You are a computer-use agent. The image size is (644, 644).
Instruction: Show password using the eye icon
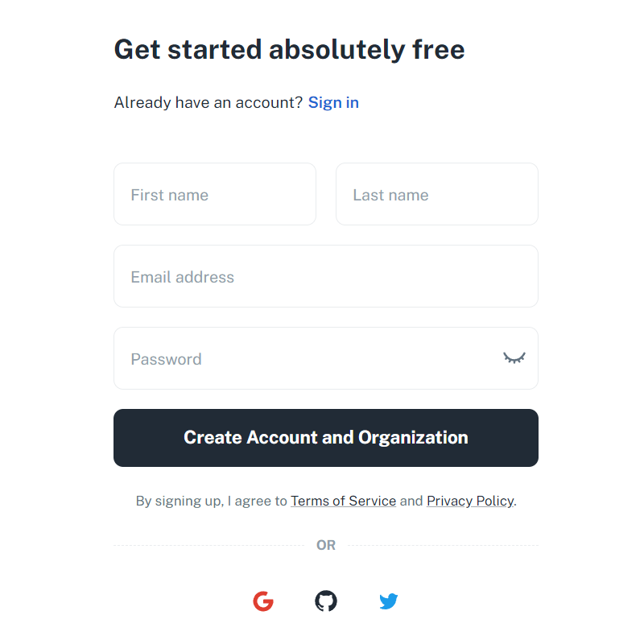pos(514,358)
